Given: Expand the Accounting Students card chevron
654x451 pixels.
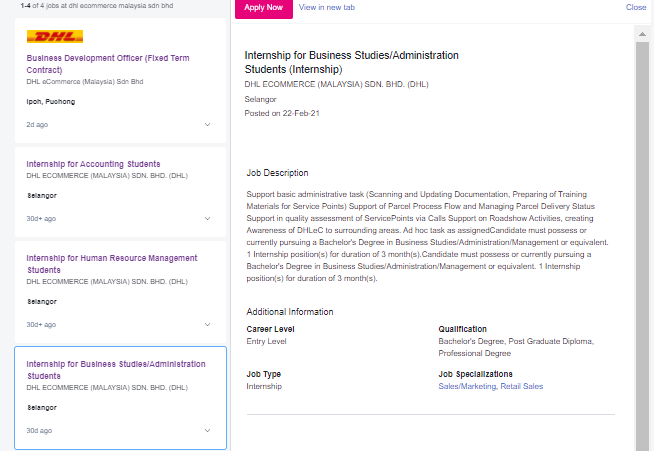Looking at the screenshot, I should point(207,219).
